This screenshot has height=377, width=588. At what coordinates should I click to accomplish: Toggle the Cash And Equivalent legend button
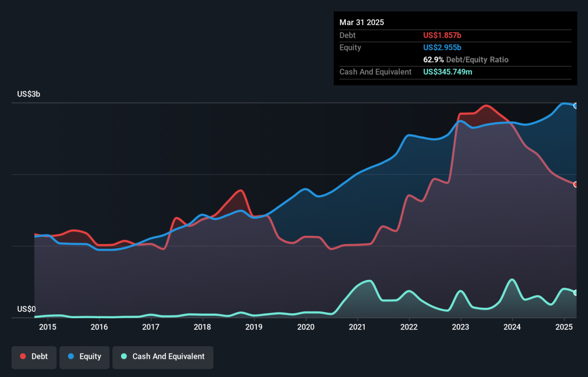(163, 357)
